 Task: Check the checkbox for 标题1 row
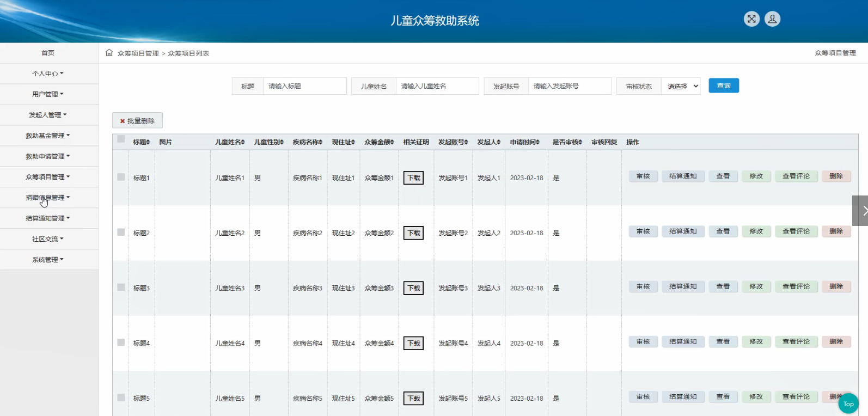click(121, 177)
